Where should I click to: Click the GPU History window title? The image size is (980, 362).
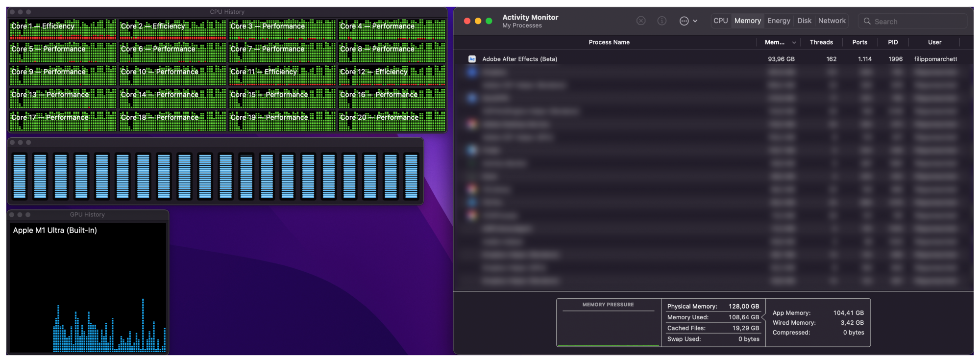[87, 214]
